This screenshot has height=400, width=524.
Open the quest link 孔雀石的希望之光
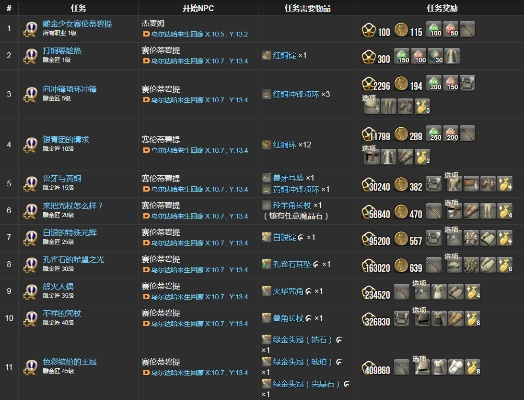click(x=73, y=259)
